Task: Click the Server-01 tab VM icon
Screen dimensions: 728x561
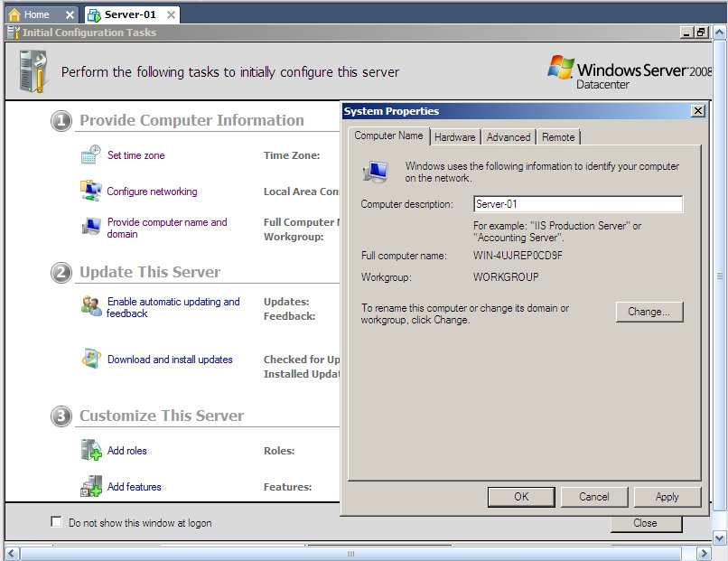Action: coord(94,14)
